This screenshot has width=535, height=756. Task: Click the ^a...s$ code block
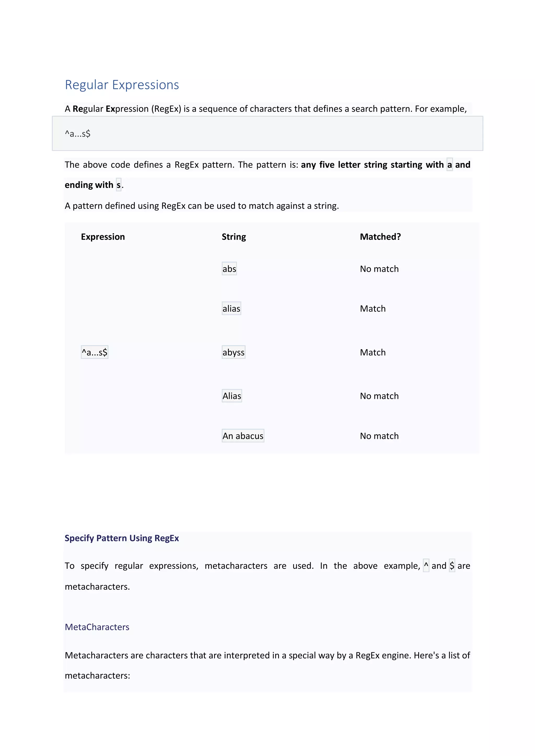pyautogui.click(x=267, y=133)
